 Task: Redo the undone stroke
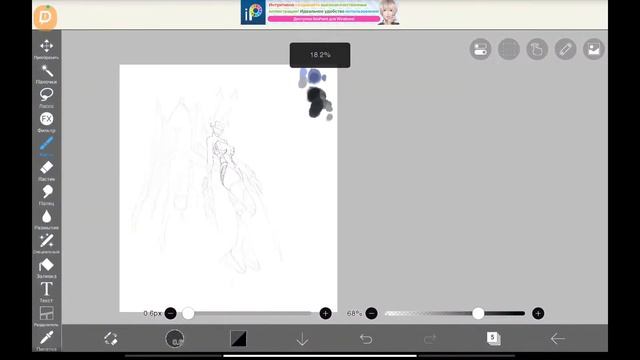pos(430,339)
